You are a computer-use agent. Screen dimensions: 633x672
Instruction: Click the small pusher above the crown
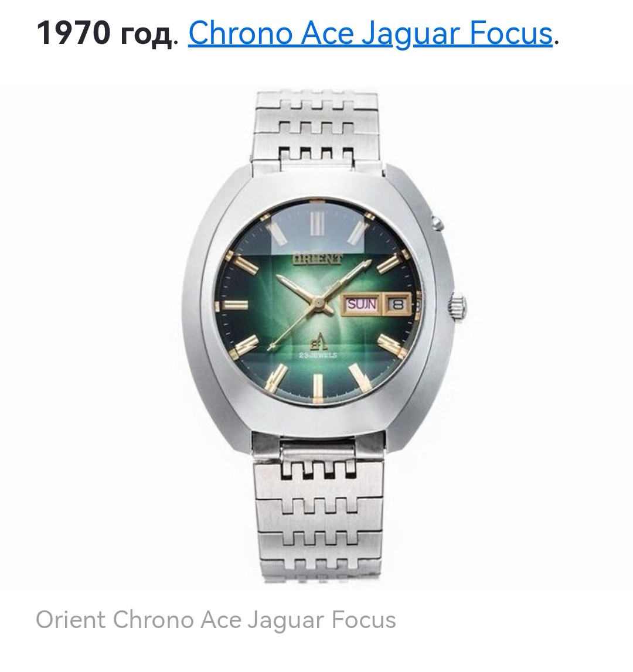point(437,223)
